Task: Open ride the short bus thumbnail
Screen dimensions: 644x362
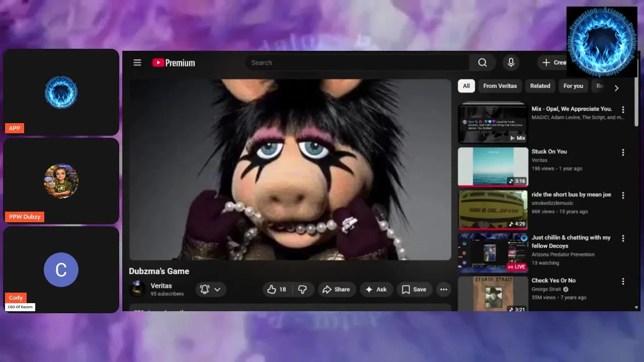Action: [493, 210]
